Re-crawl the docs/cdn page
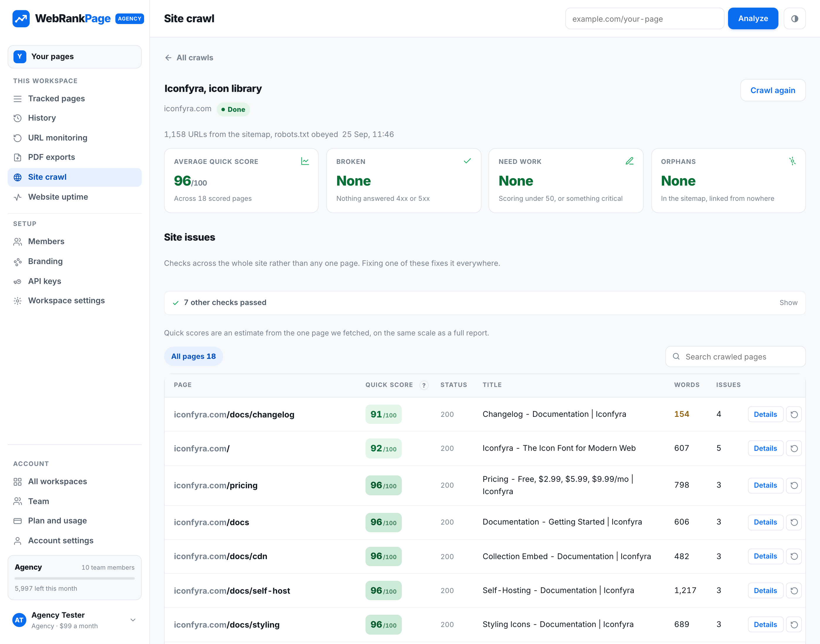The height and width of the screenshot is (644, 820). [794, 556]
